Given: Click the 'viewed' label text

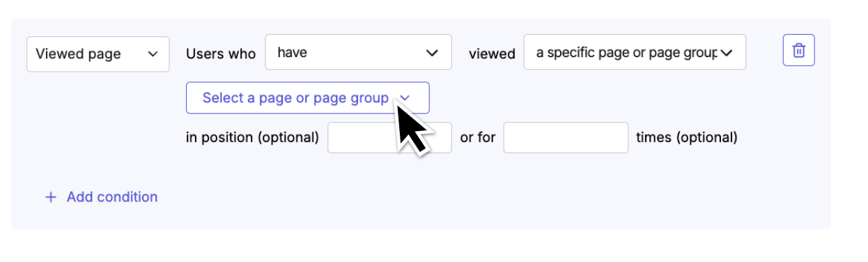Looking at the screenshot, I should (x=492, y=54).
